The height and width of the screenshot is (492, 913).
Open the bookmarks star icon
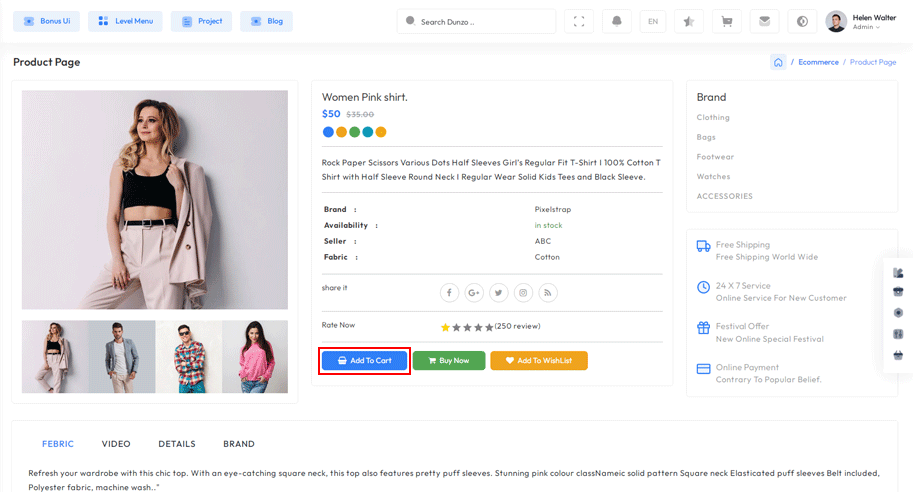click(688, 21)
